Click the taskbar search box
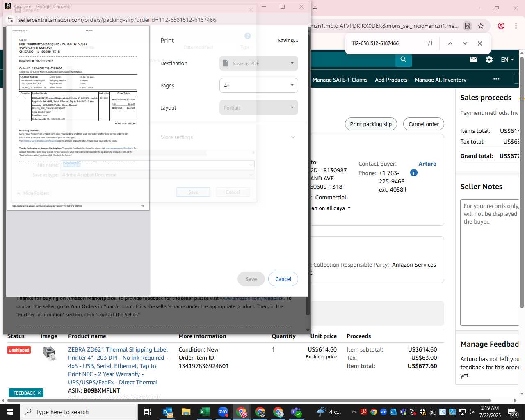The image size is (525, 420). point(79,412)
